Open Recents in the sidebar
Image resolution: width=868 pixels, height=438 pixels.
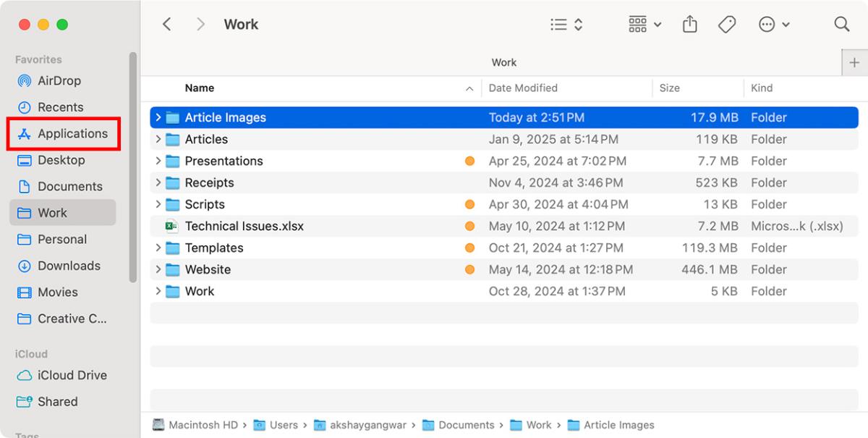(x=51, y=107)
